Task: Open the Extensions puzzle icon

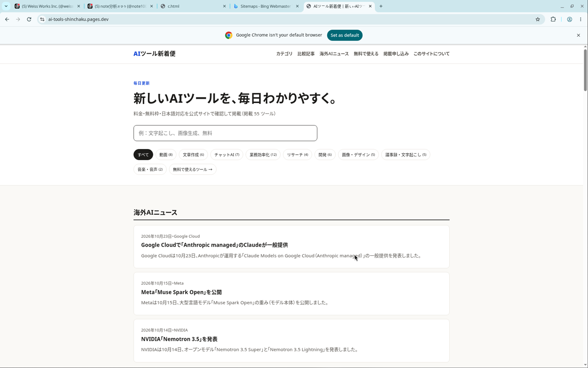Action: (553, 19)
